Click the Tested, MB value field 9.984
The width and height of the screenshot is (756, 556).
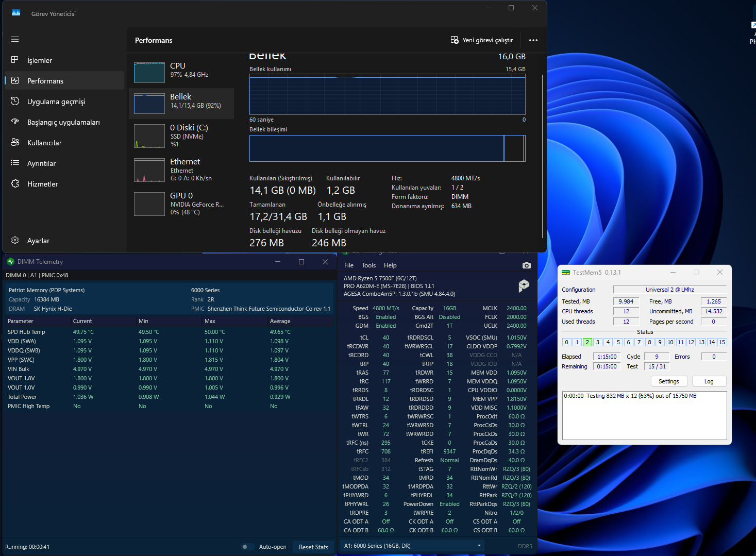point(626,301)
